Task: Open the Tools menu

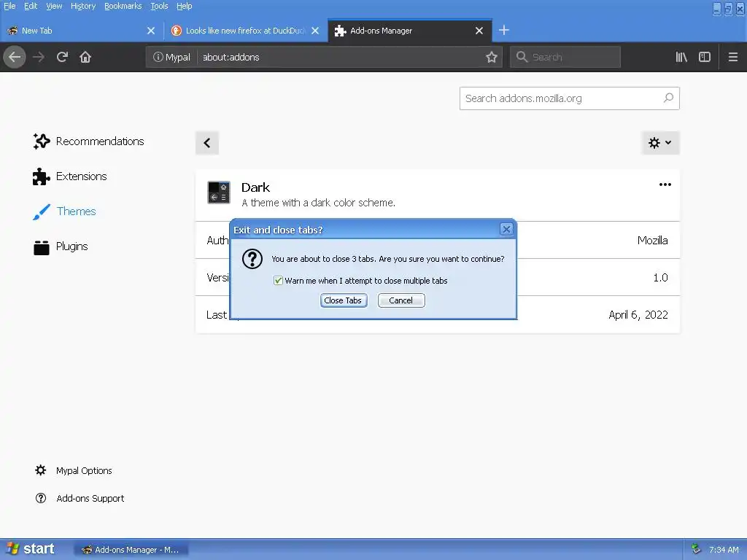Action: pos(159,6)
